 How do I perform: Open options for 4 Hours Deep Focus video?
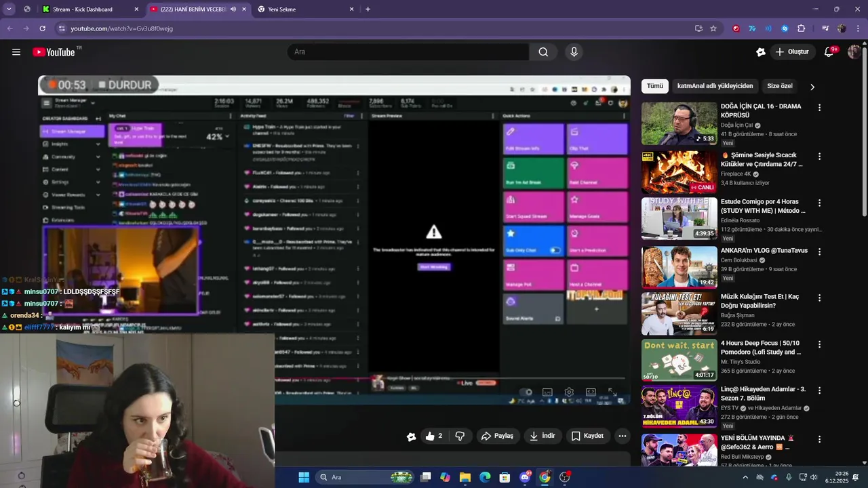pyautogui.click(x=819, y=344)
